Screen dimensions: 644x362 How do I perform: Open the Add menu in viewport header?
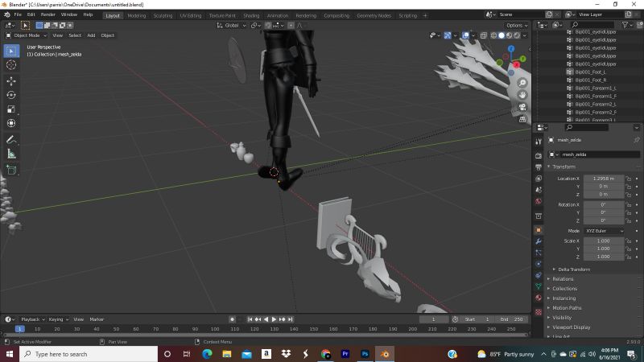point(91,35)
